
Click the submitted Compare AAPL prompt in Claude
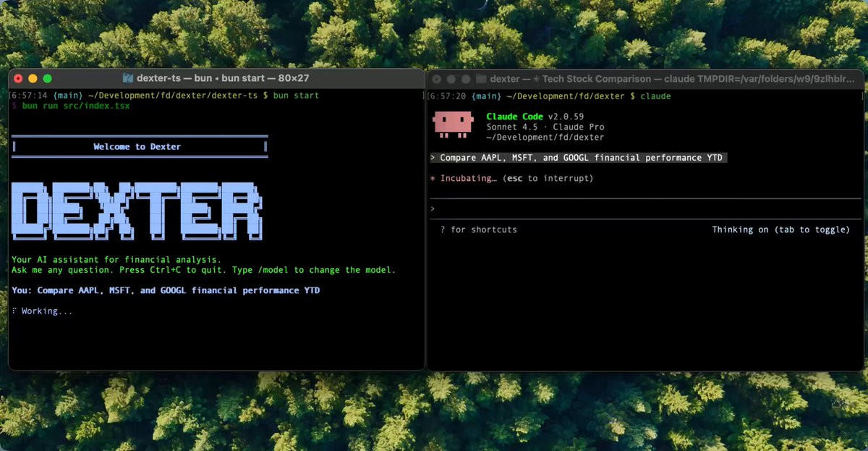click(578, 158)
